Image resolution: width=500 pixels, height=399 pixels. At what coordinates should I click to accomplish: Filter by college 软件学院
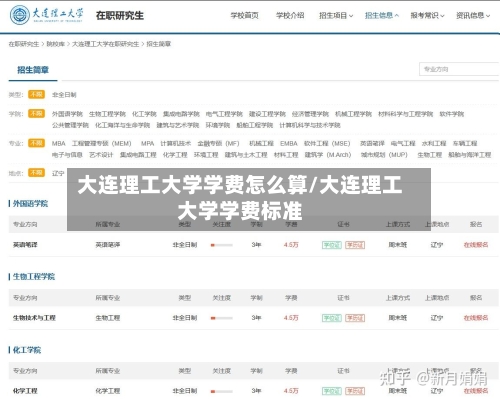click(452, 114)
